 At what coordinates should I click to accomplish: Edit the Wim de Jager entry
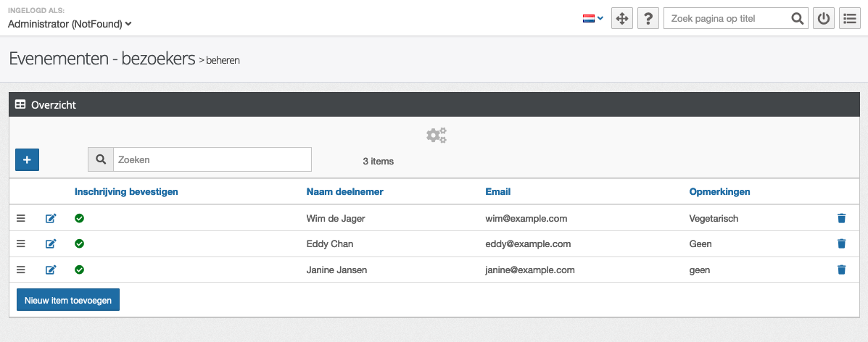pos(51,218)
